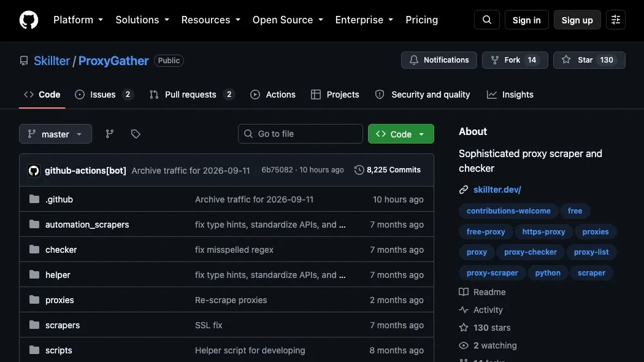View the 8,225 Commits history

coord(388,170)
